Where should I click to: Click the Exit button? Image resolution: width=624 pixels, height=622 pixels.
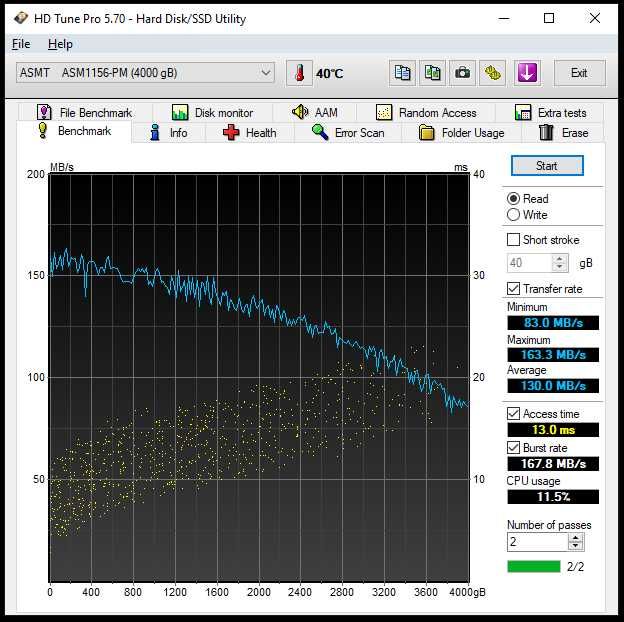click(578, 73)
